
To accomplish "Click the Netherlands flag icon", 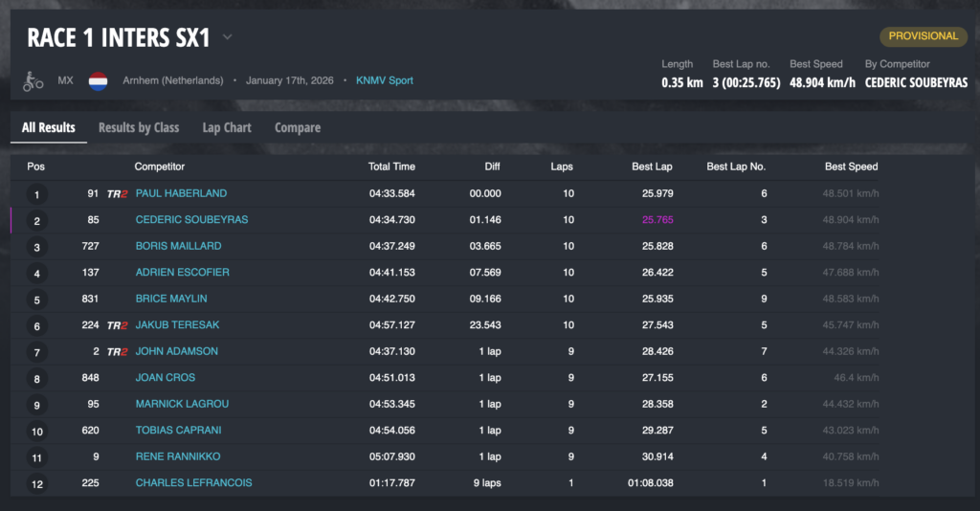I will point(98,81).
